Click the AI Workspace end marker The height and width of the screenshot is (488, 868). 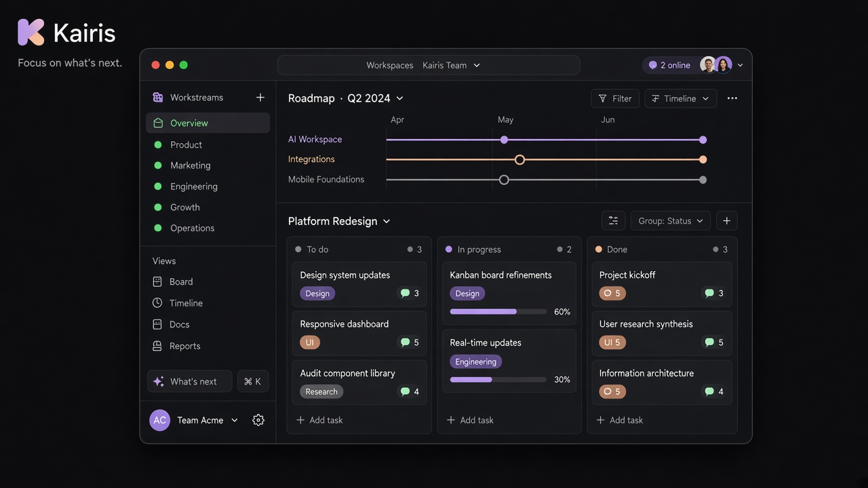[703, 140]
